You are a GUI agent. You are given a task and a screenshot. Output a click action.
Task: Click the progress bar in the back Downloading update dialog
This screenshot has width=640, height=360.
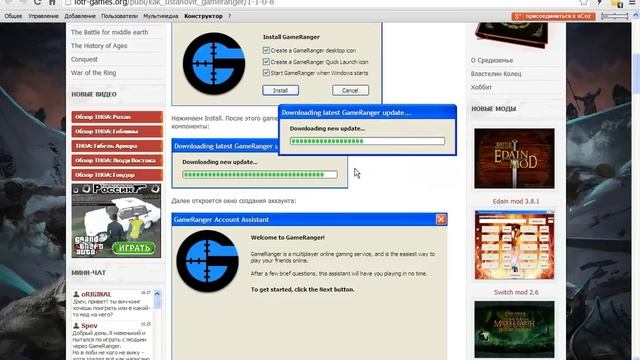[260, 175]
